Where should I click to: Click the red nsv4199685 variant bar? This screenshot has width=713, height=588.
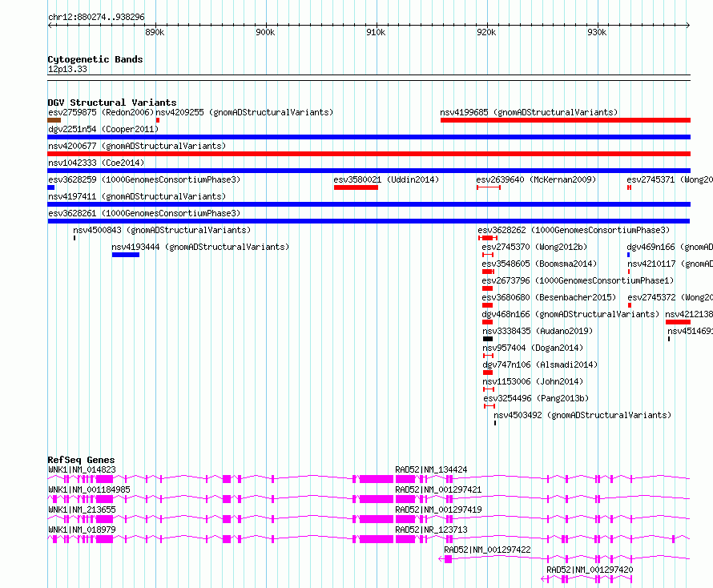tap(566, 120)
